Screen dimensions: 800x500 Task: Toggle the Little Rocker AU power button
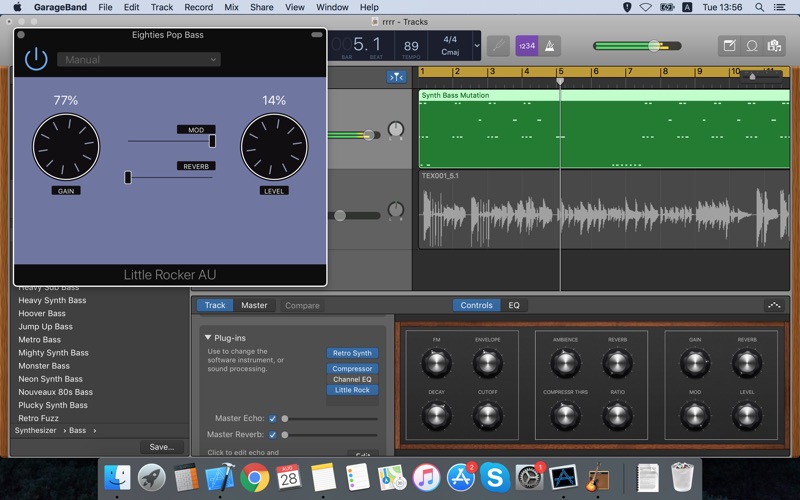click(x=36, y=59)
